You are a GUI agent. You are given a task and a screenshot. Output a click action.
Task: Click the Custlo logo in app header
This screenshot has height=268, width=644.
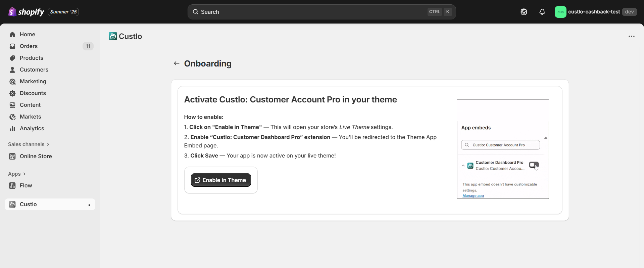[x=113, y=36]
